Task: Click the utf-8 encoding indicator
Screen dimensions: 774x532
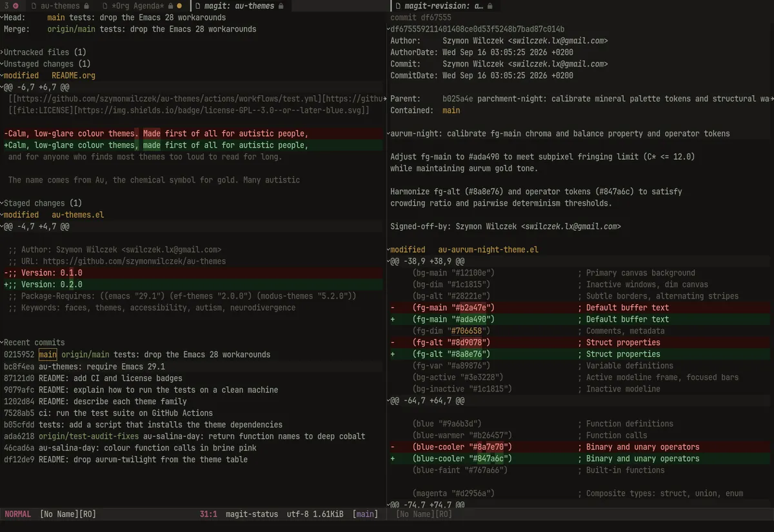Action: [x=298, y=514]
